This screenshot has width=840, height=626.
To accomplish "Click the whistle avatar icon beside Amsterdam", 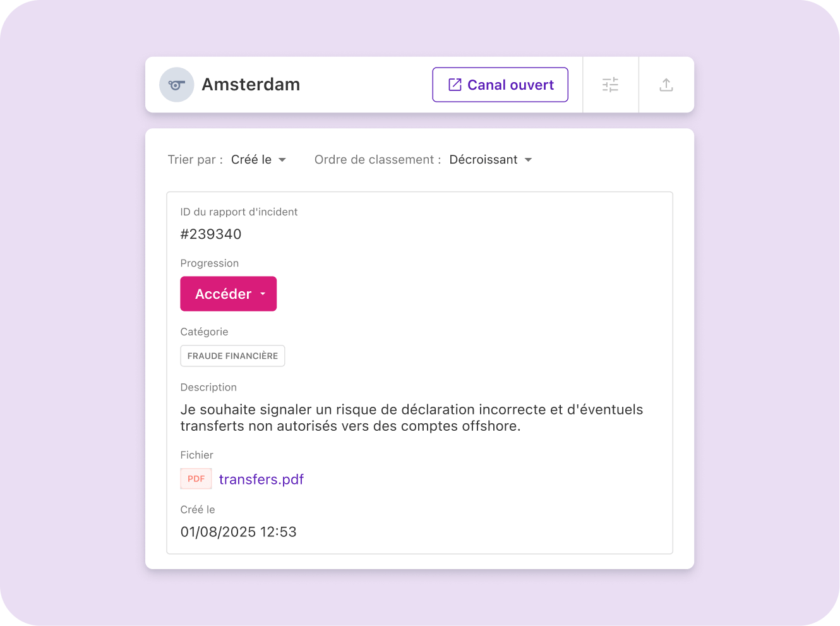I will coord(176,85).
